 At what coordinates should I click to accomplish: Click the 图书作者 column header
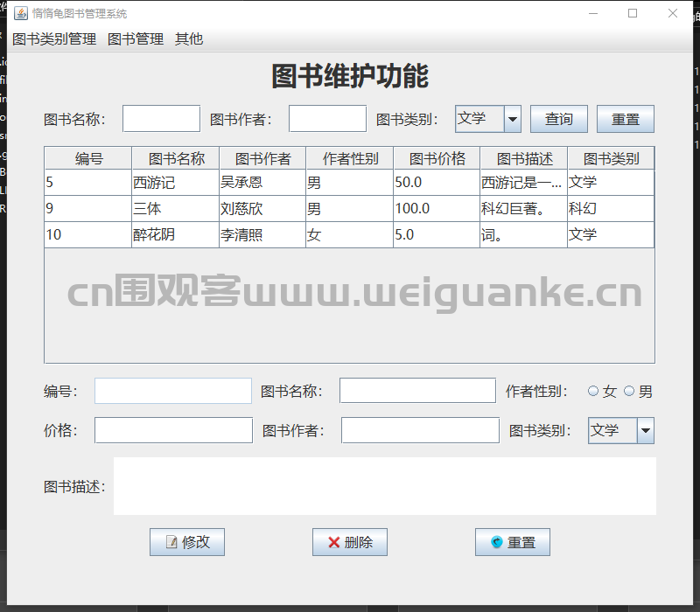tap(262, 158)
